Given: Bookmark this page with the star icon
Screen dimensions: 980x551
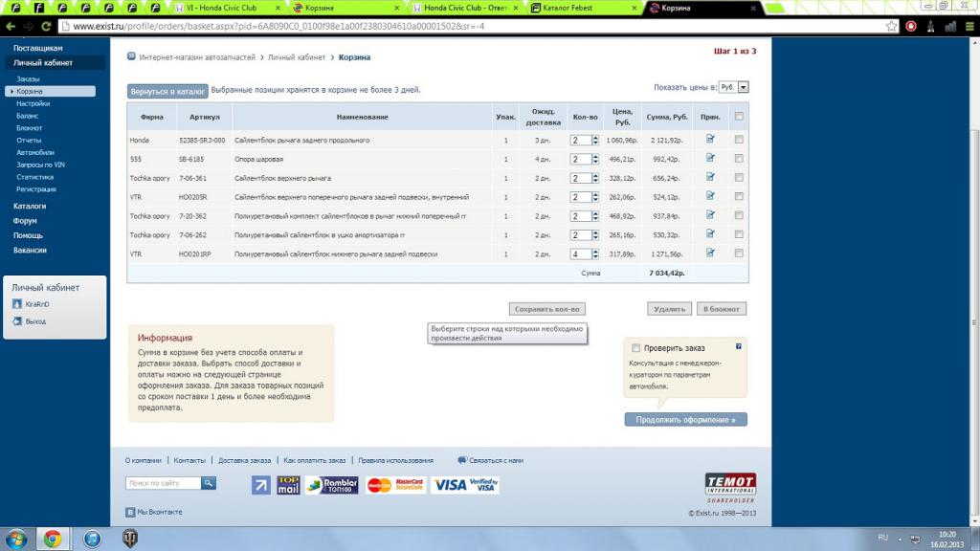Looking at the screenshot, I should coord(891,26).
